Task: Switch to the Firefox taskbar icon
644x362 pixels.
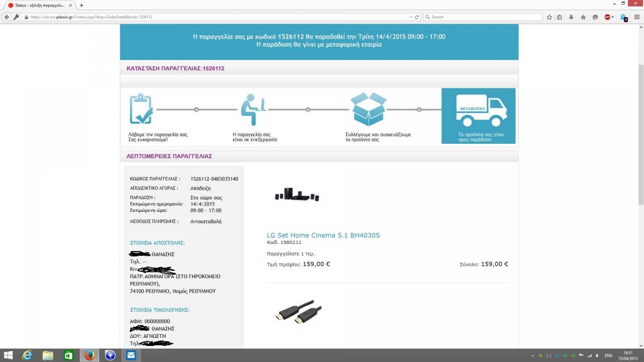Action: (x=89, y=355)
